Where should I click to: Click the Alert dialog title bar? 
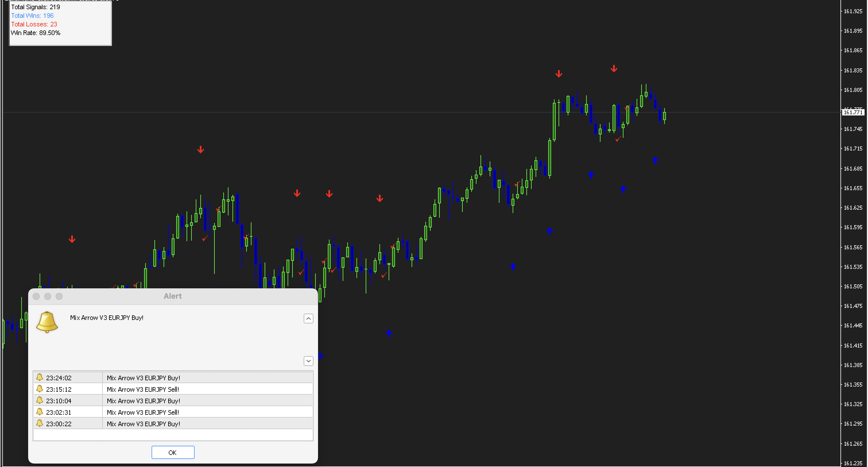[173, 296]
